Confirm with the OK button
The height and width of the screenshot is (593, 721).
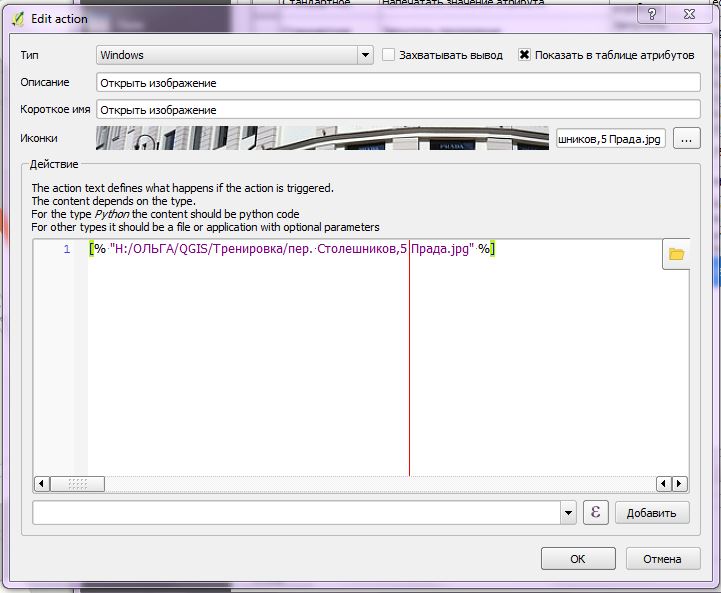pyautogui.click(x=578, y=559)
